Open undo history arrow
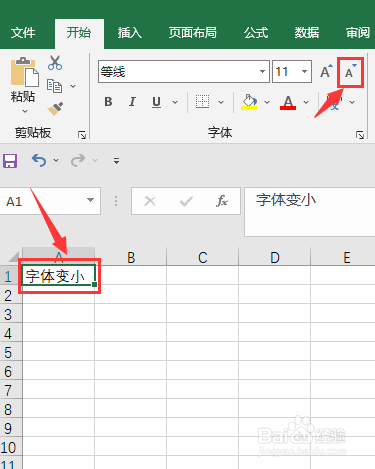375x469 pixels. [x=56, y=161]
